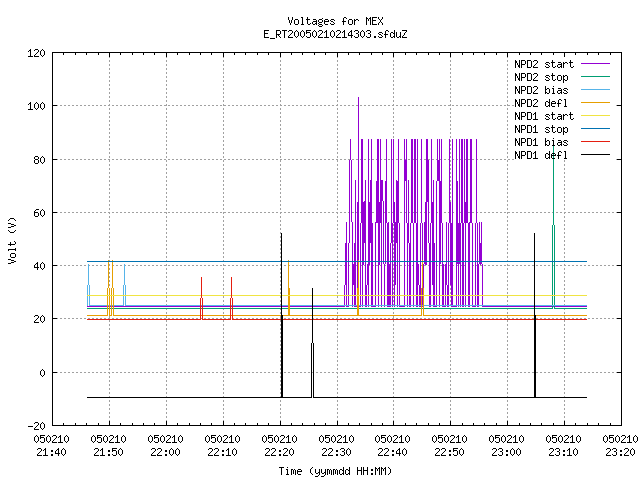This screenshot has width=640, height=480.
Task: Click the light blue NPD2 bias spike near 21:53
Action: coord(124,285)
